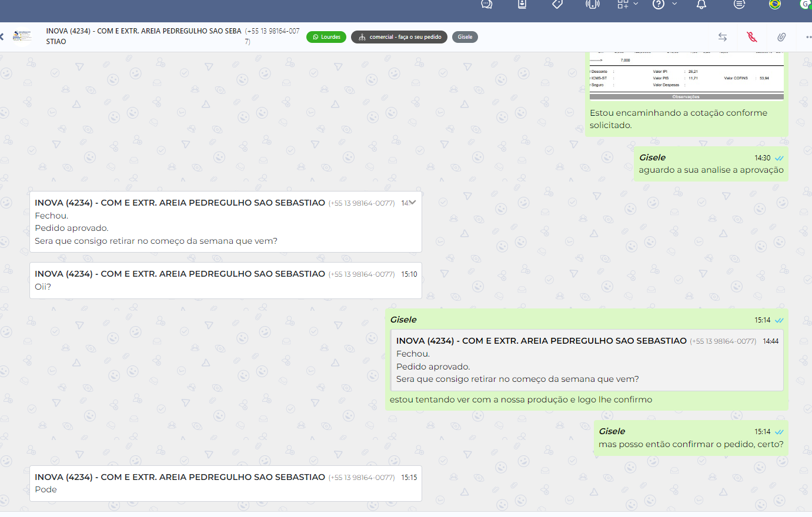The image size is (812, 517).
Task: Click the transfer conversation arrows icon
Action: 723,37
